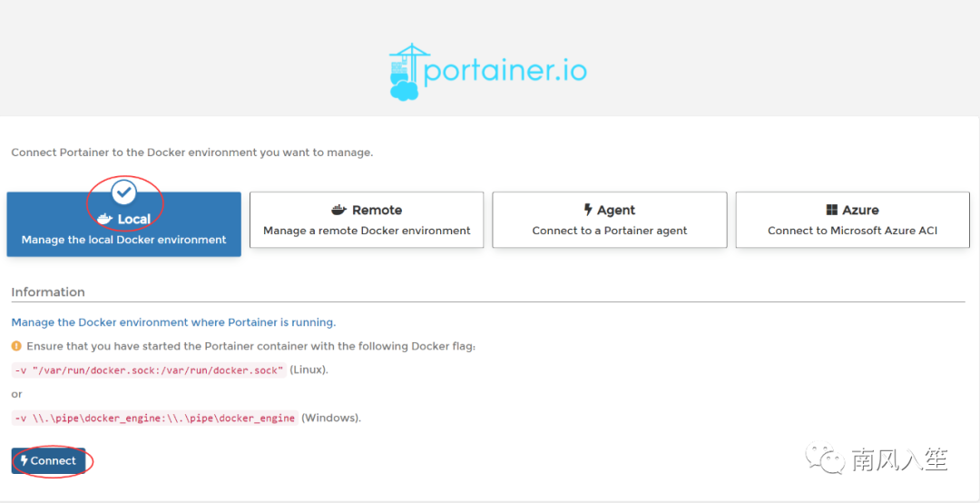Click the Connect button
Image resolution: width=980 pixels, height=503 pixels.
pos(48,461)
